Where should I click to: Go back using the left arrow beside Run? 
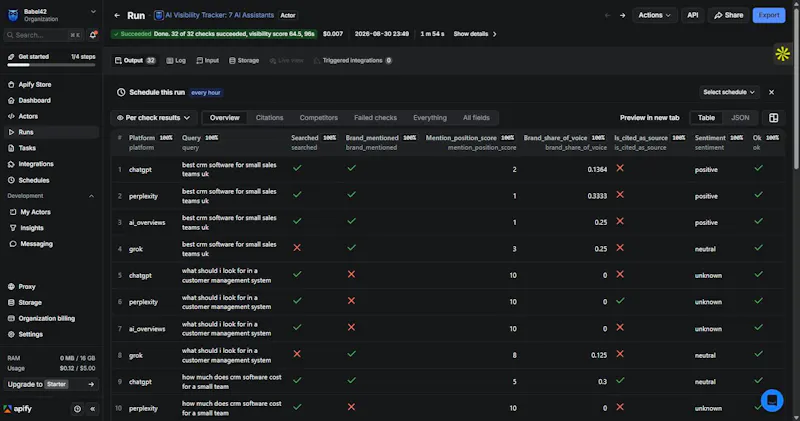(117, 15)
